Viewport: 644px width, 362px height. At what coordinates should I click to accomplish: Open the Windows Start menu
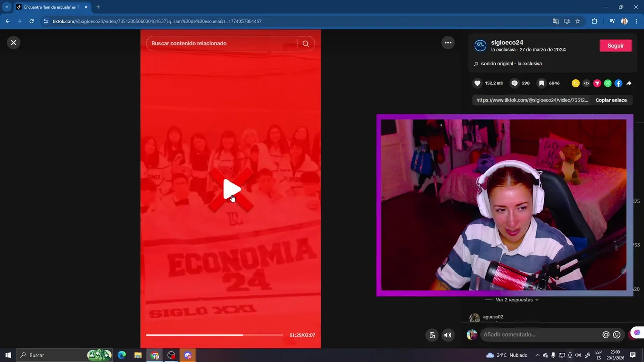[x=8, y=355]
